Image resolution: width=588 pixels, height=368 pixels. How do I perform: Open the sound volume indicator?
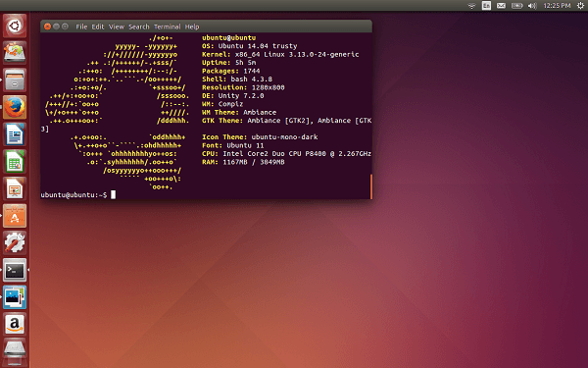coord(532,6)
